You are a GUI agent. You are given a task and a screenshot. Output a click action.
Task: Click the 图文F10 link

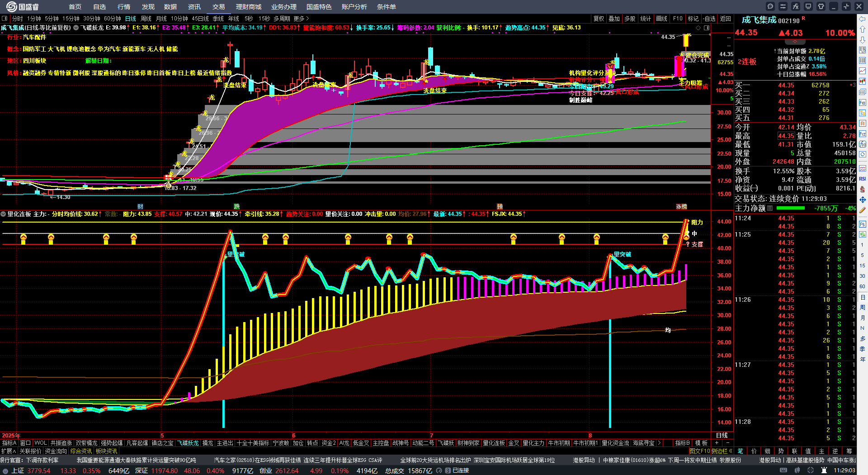point(699,451)
